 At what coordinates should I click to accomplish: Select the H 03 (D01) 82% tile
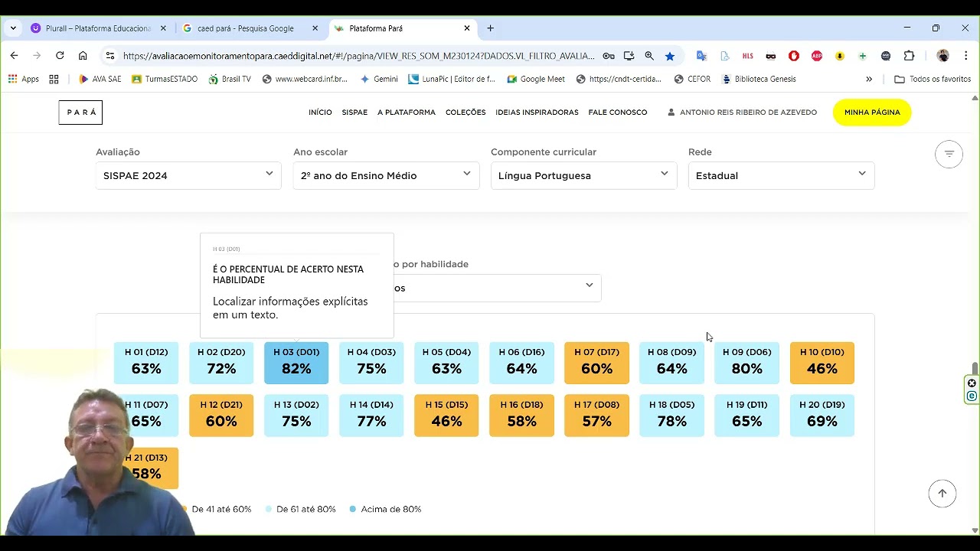click(296, 363)
